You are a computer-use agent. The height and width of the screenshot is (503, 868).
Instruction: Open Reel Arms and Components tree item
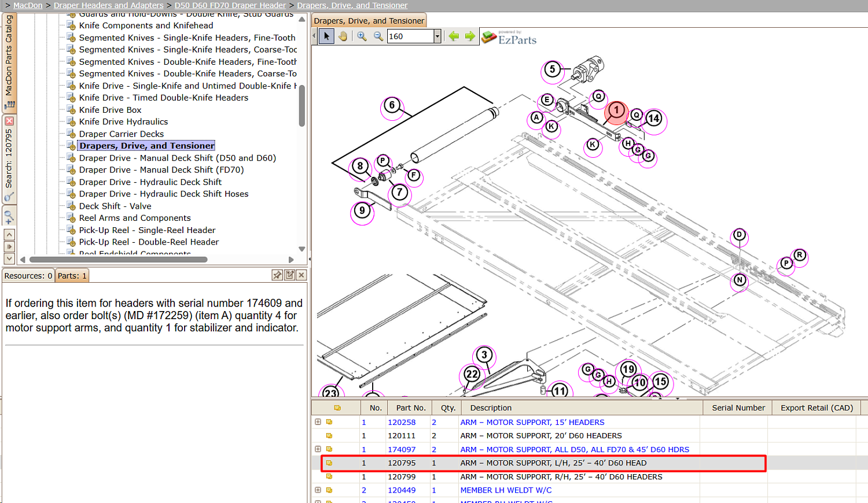coord(135,219)
